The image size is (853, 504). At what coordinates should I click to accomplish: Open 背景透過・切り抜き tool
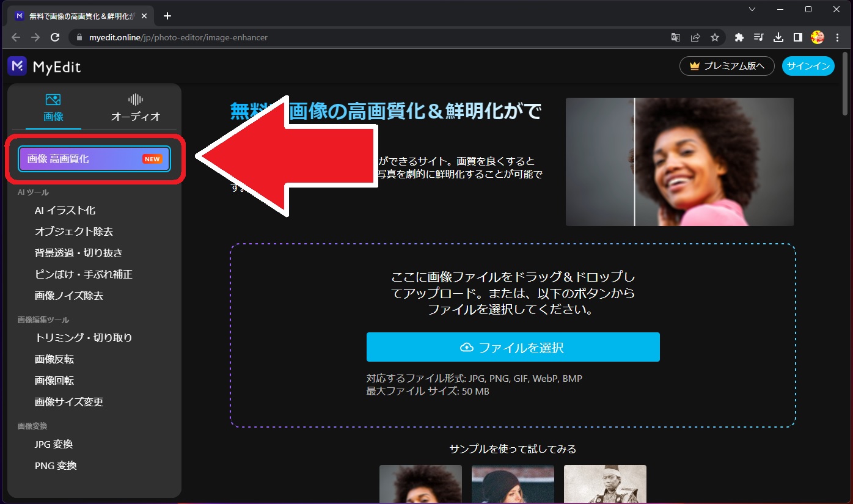79,253
